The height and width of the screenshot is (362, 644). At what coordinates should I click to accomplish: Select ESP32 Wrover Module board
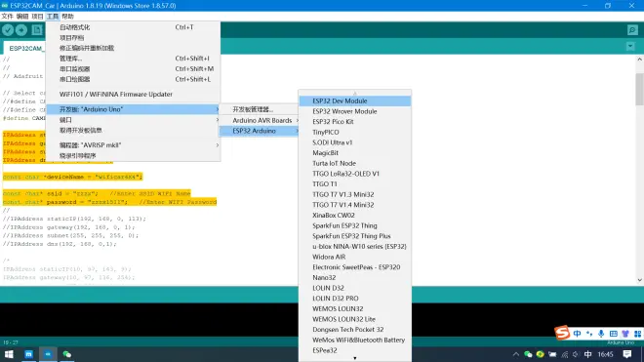(355, 111)
